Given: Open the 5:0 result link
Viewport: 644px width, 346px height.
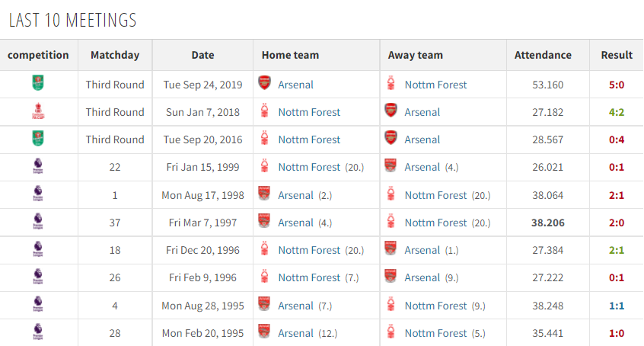Looking at the screenshot, I should click(617, 85).
